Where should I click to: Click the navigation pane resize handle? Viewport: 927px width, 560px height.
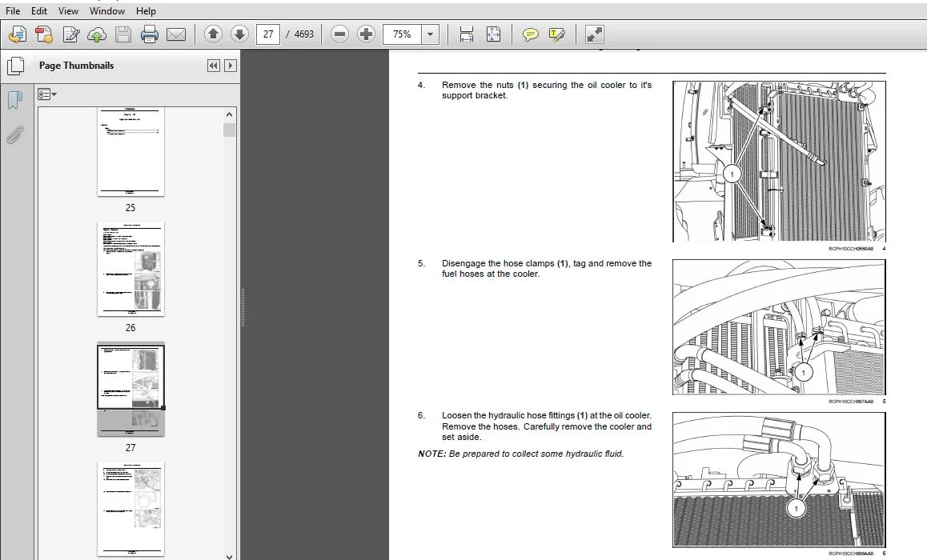click(243, 307)
